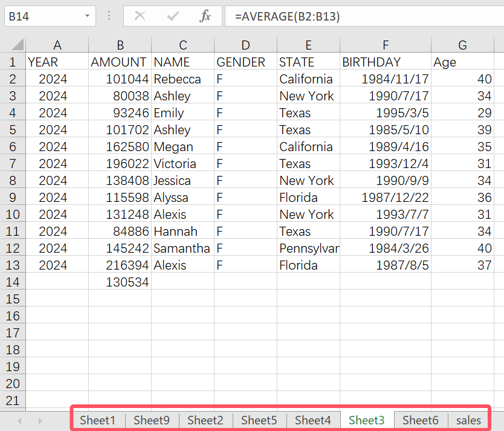The image size is (504, 431).
Task: Click the formula bar with AVERAGE formula
Action: pos(363,16)
